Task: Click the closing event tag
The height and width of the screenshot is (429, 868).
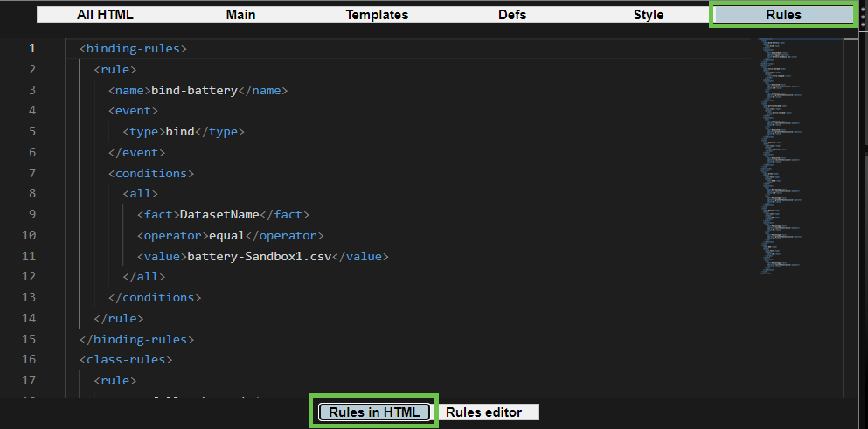Action: coord(136,152)
